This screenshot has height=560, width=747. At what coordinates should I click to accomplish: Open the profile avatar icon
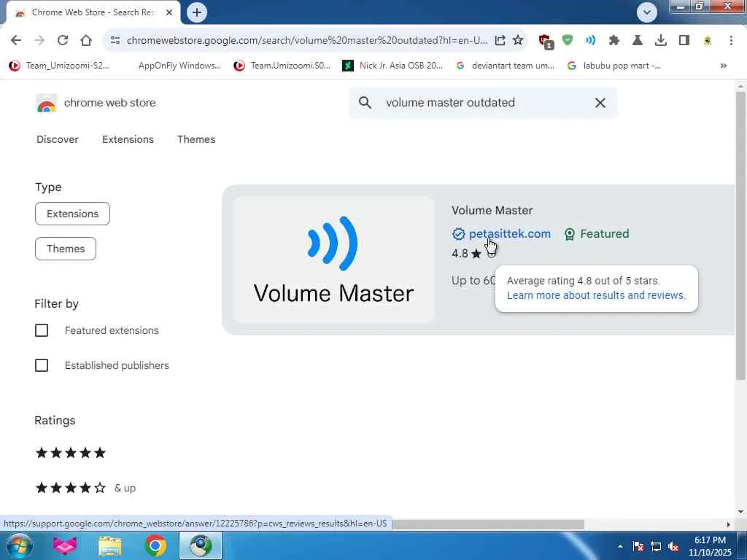point(708,41)
